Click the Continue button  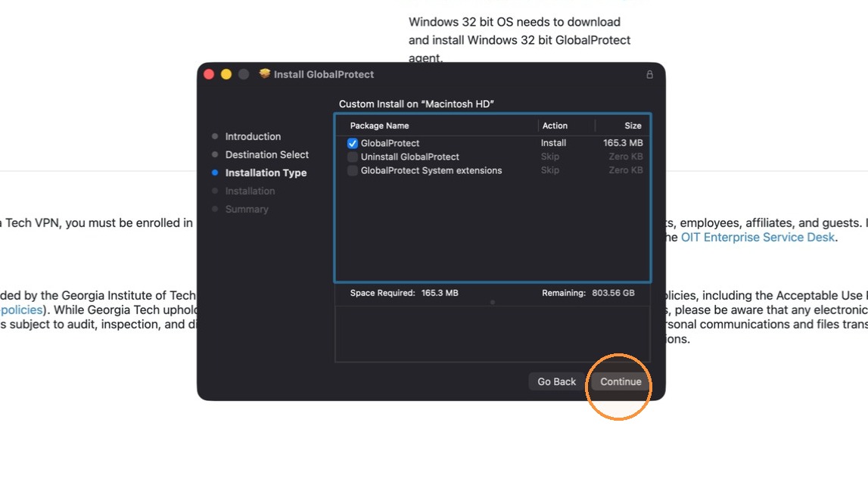(621, 381)
